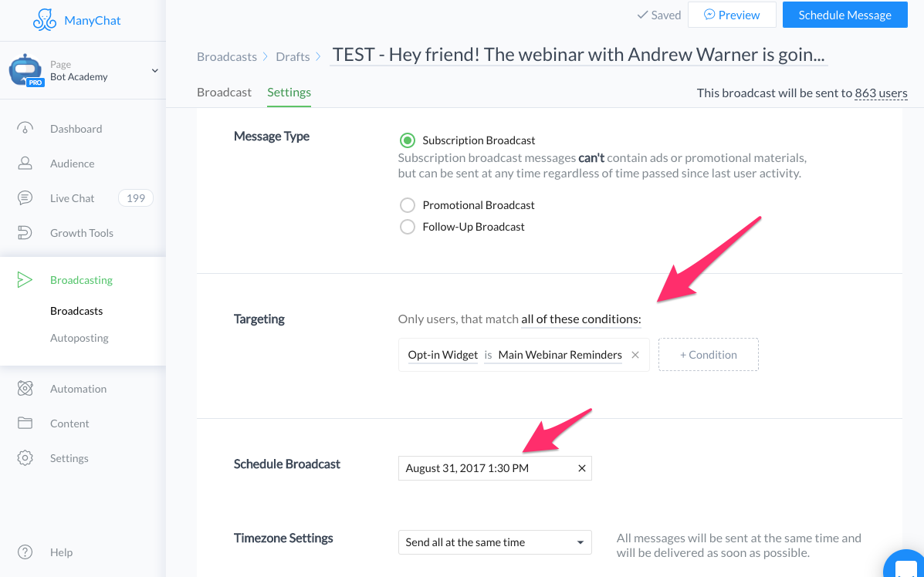The image size is (924, 577).
Task: Open the Timezone Settings dropdown
Action: (x=495, y=542)
